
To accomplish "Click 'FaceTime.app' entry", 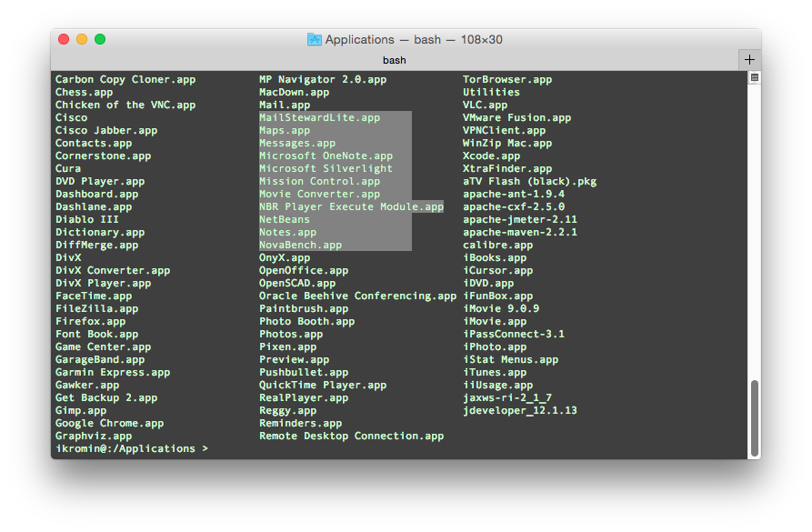I will click(x=94, y=296).
